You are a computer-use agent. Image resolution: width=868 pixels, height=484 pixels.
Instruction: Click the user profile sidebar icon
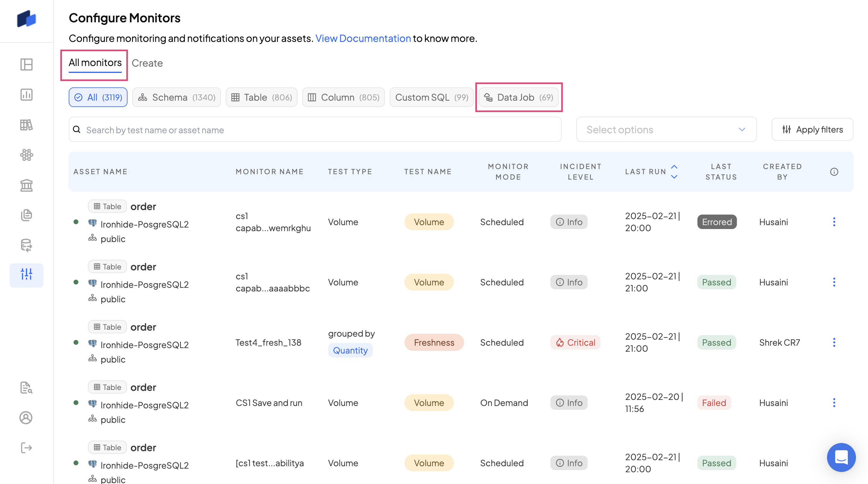(x=26, y=418)
